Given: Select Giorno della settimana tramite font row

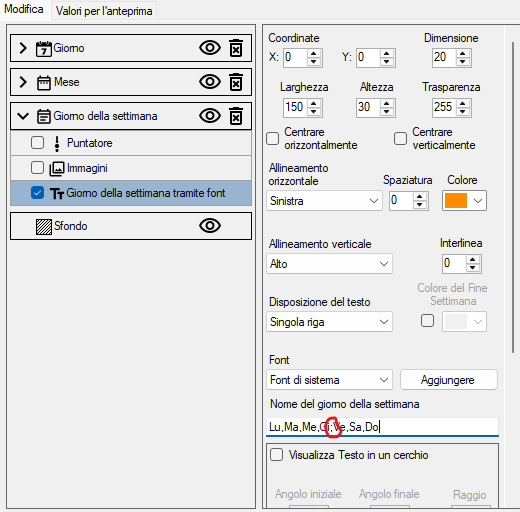Looking at the screenshot, I should [131, 193].
